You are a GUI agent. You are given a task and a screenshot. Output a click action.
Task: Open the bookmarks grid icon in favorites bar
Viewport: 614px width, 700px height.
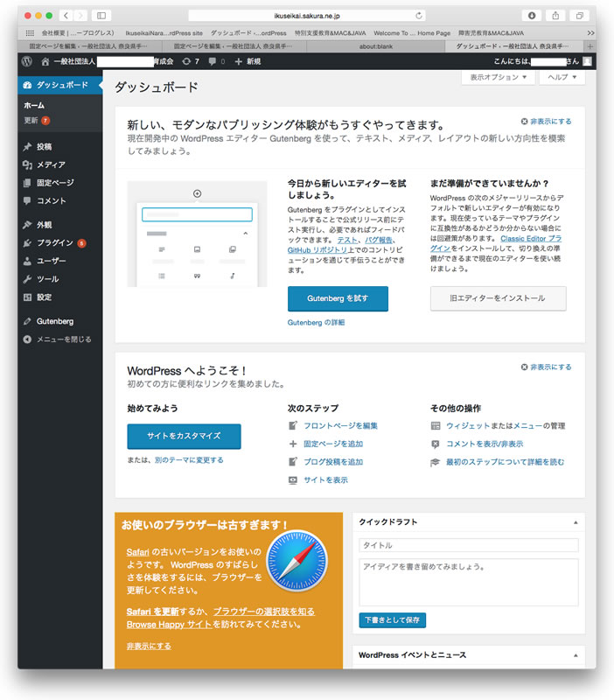click(x=30, y=33)
